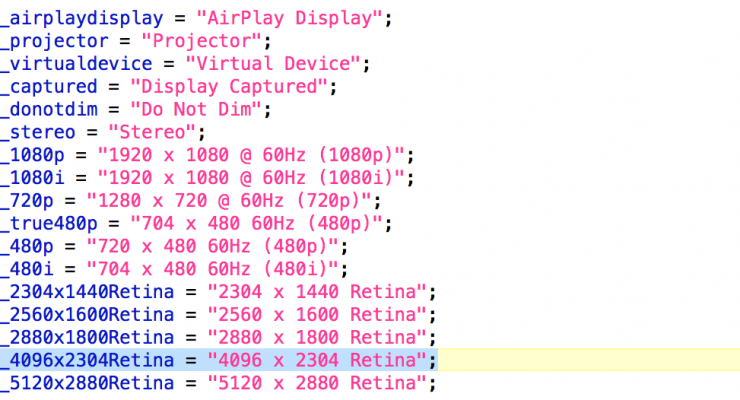Place cursor in the "Projector" string
The height and width of the screenshot is (400, 740).
point(206,40)
